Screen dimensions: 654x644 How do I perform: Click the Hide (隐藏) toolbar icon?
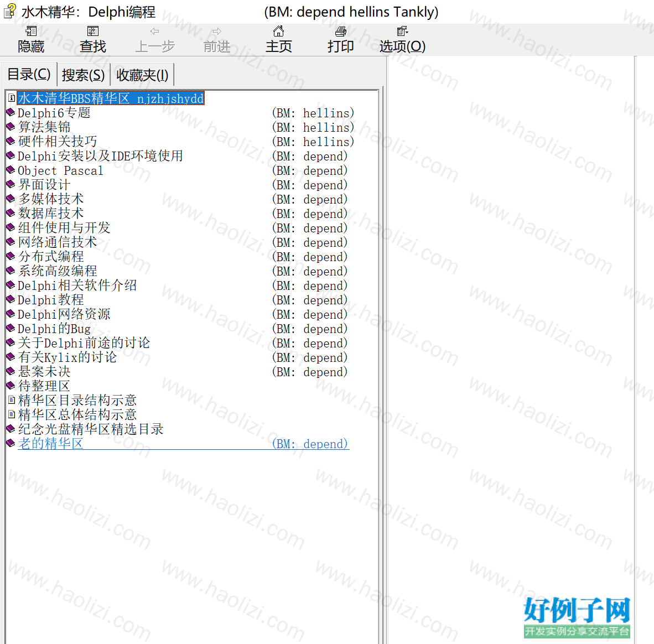(x=31, y=32)
